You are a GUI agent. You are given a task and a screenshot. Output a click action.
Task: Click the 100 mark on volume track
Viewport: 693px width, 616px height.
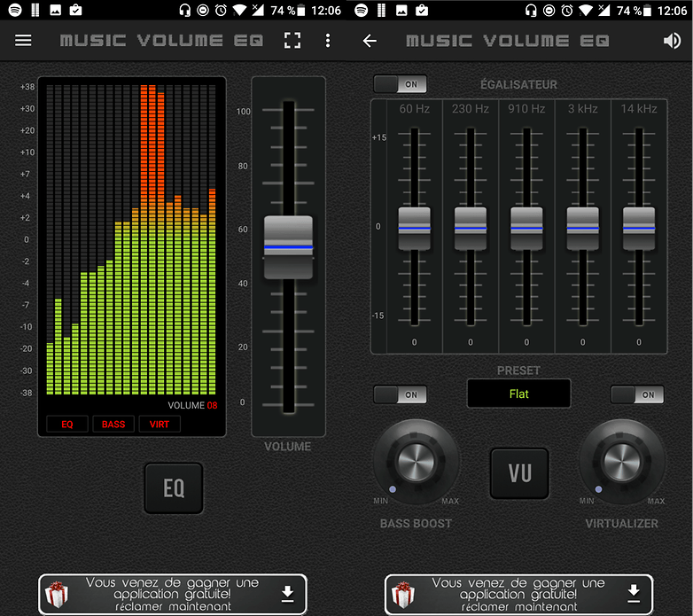(x=243, y=112)
